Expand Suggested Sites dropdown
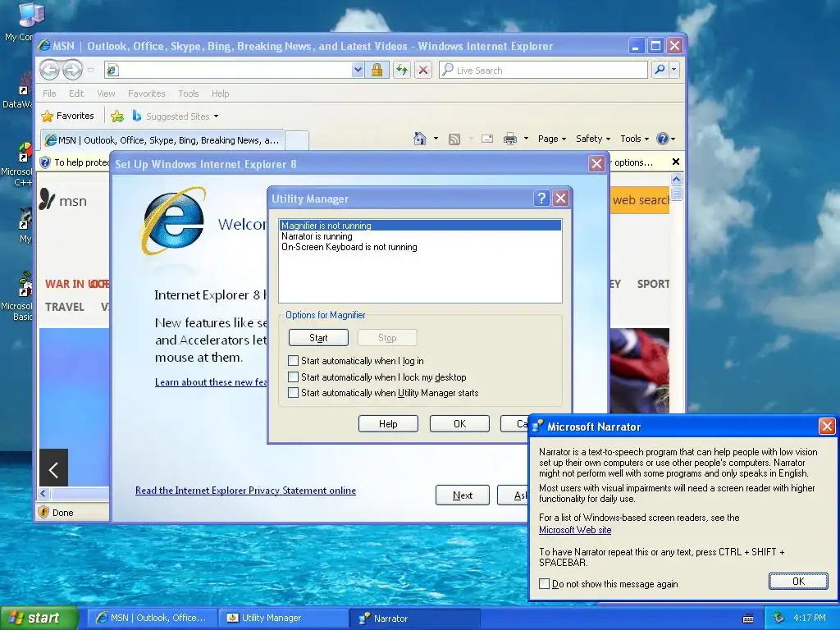This screenshot has height=630, width=840. pos(216,116)
